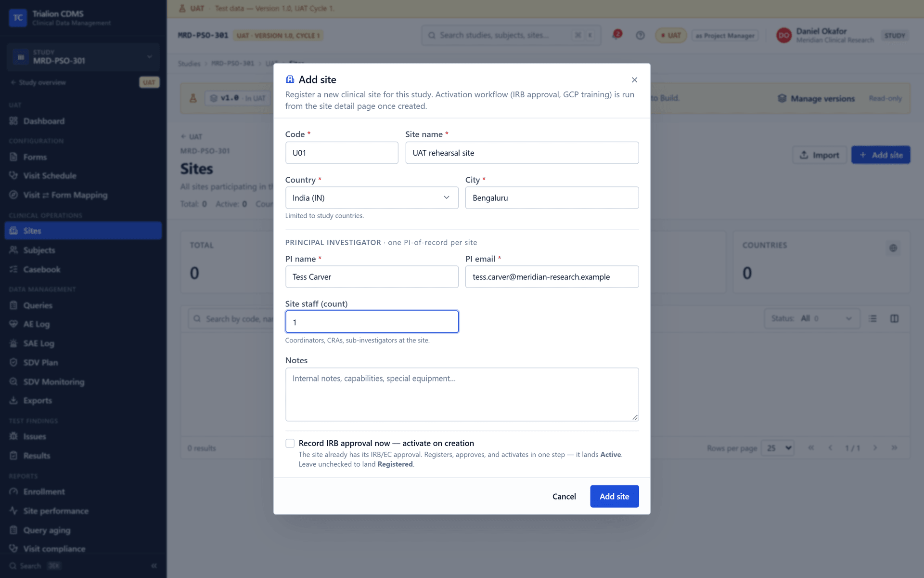The height and width of the screenshot is (578, 924).
Task: Click the AE Log sidebar icon
Action: (x=13, y=324)
